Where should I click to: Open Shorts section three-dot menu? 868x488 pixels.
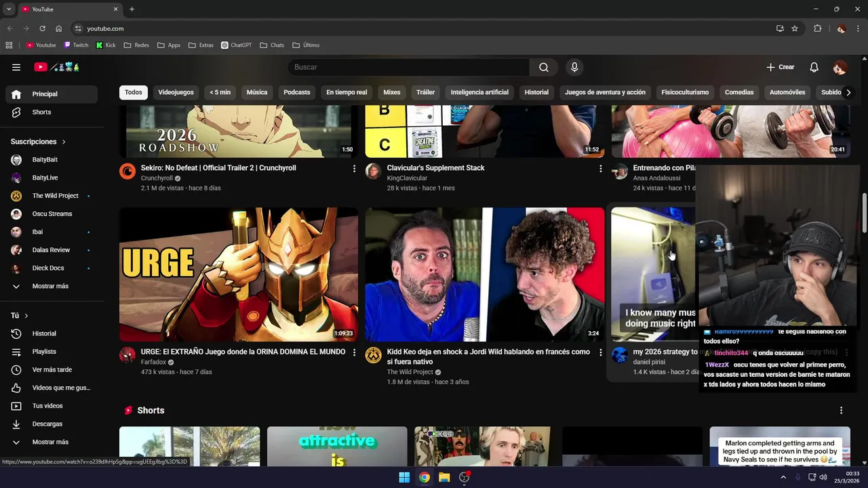pos(841,411)
